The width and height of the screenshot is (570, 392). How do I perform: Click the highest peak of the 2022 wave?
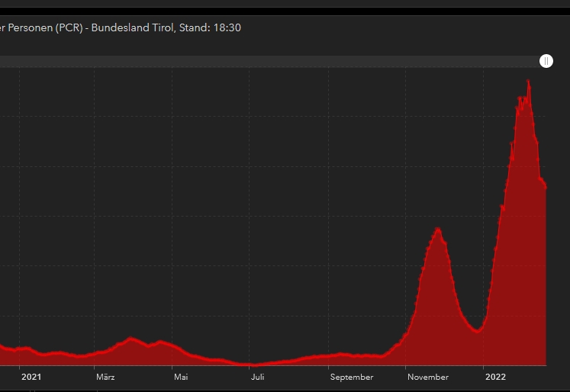529,82
